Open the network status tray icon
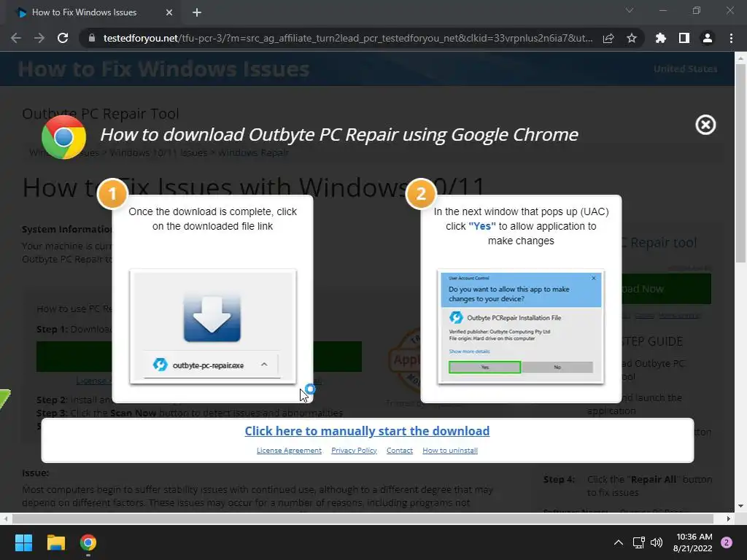Screen dimensions: 747x560 click(x=638, y=542)
